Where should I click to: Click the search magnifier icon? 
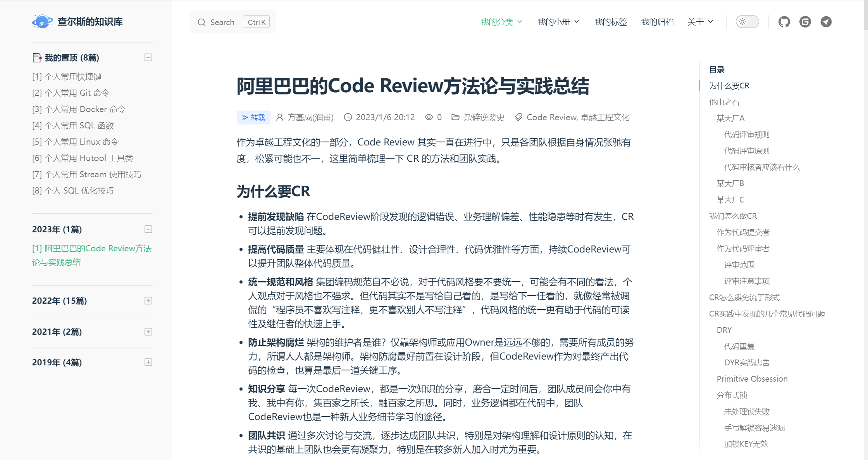coord(201,22)
